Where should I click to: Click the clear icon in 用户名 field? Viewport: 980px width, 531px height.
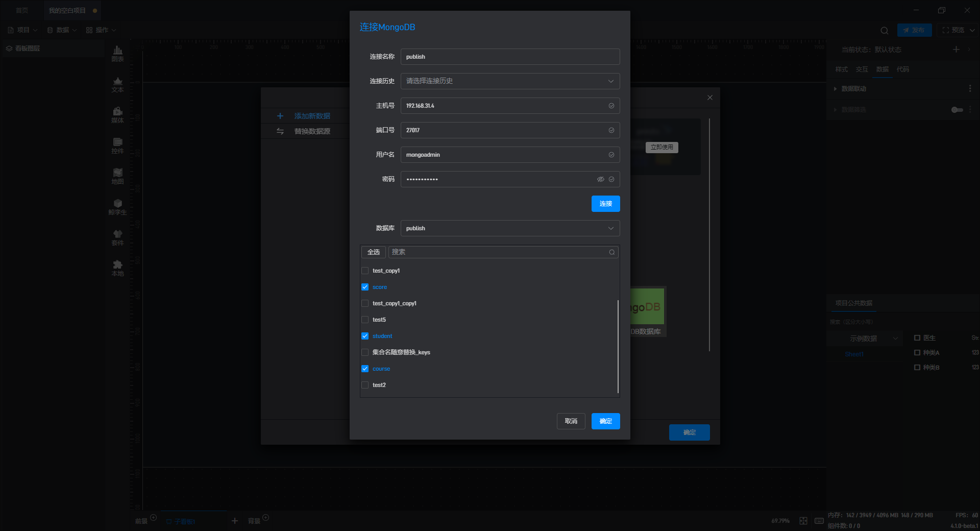click(611, 155)
